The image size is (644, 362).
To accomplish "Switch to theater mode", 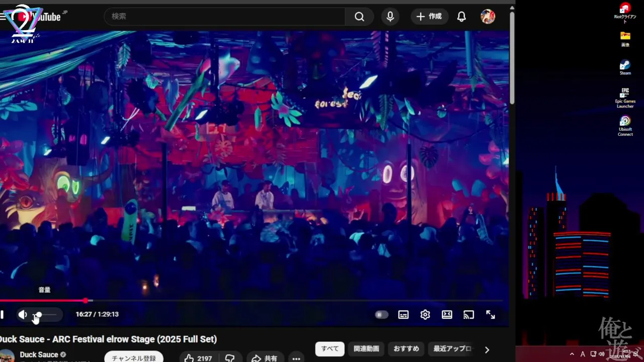I will (447, 315).
